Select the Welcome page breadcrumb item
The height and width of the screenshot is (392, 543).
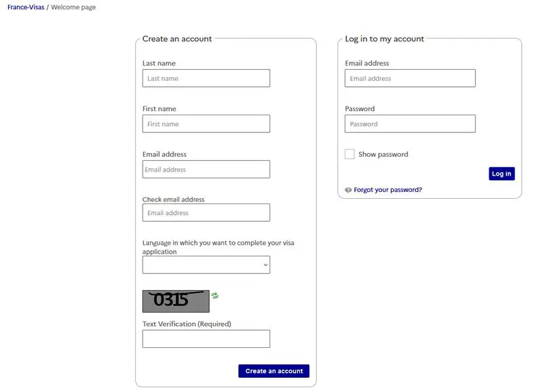pyautogui.click(x=73, y=7)
